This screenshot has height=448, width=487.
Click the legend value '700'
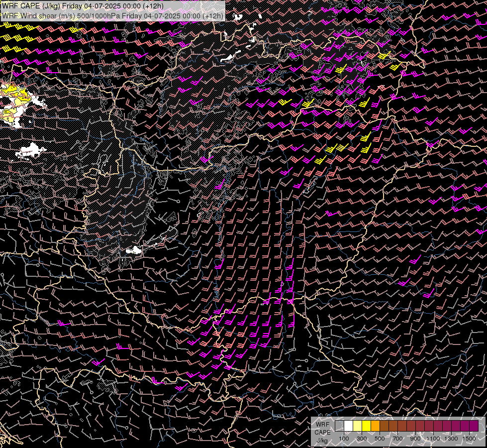coord(397,439)
